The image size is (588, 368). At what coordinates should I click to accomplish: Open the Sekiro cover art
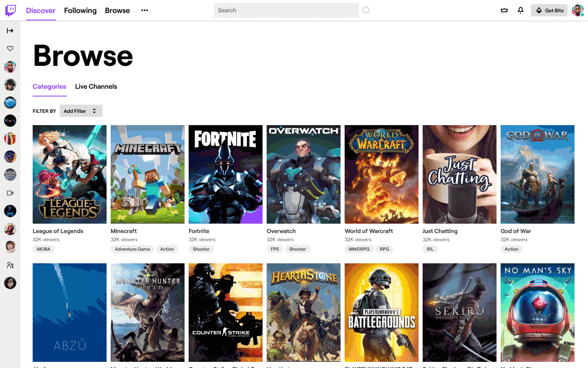pyautogui.click(x=459, y=313)
